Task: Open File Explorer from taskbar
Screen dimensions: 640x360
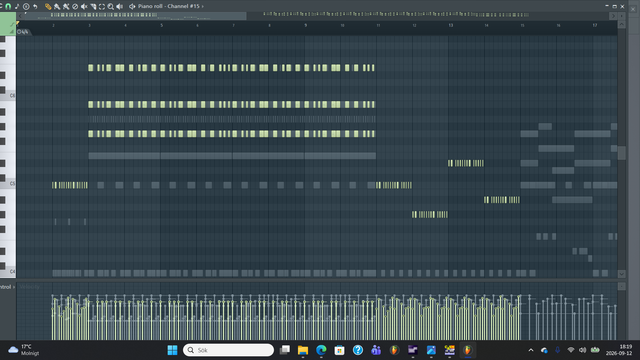Action: click(303, 350)
